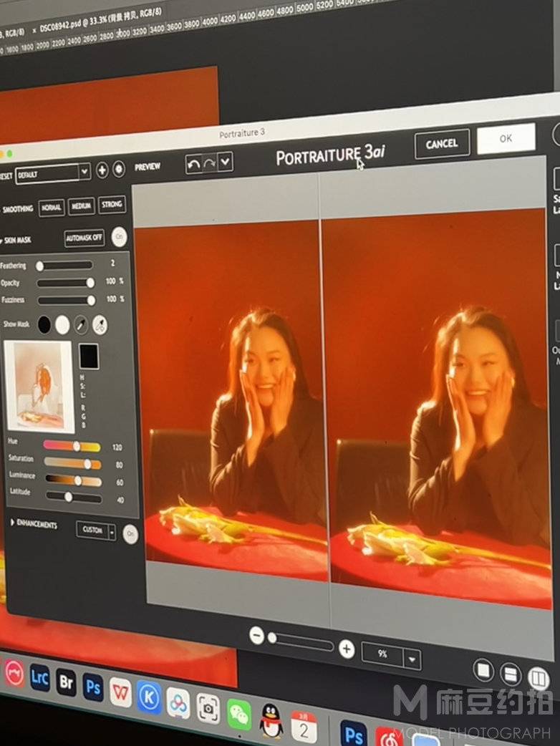
Task: Open screenshot capture app in dock
Action: [x=208, y=709]
